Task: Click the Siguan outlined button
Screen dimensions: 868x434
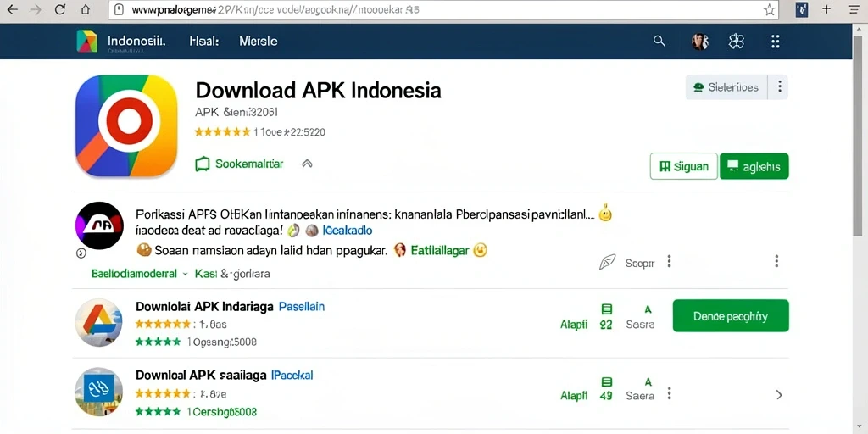Action: 684,166
